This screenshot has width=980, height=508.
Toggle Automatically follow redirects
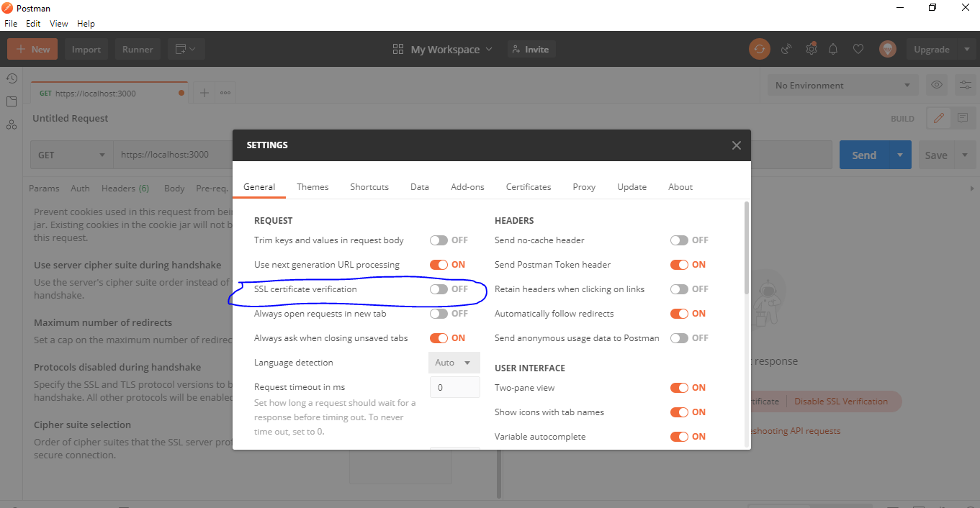(x=679, y=314)
